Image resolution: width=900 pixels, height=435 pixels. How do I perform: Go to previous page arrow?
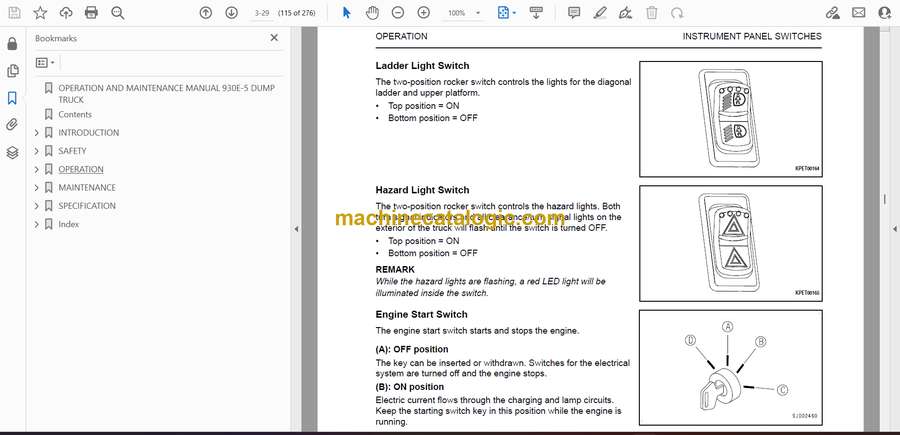pyautogui.click(x=205, y=13)
